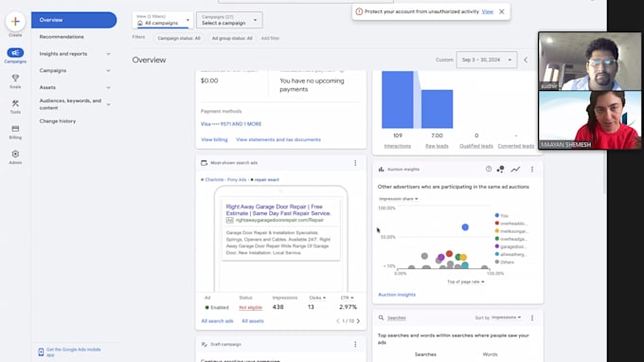This screenshot has width=644, height=362.
Task: Open the Top of page rate dropdown
Action: 465,281
